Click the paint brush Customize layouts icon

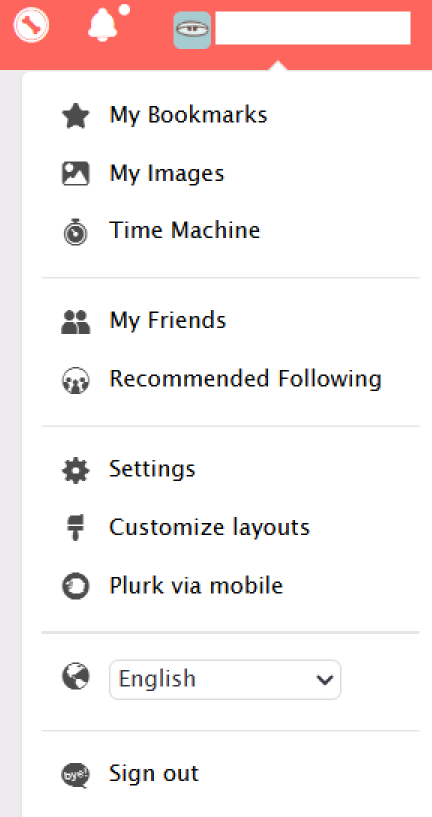(x=76, y=528)
